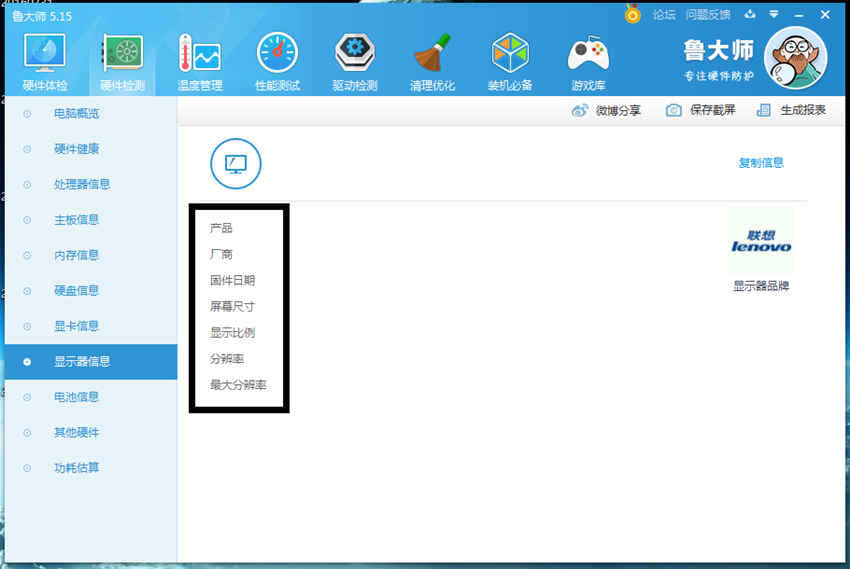Image resolution: width=850 pixels, height=569 pixels.
Task: Click the 鲁大师 5.15 window title
Action: click(x=42, y=16)
